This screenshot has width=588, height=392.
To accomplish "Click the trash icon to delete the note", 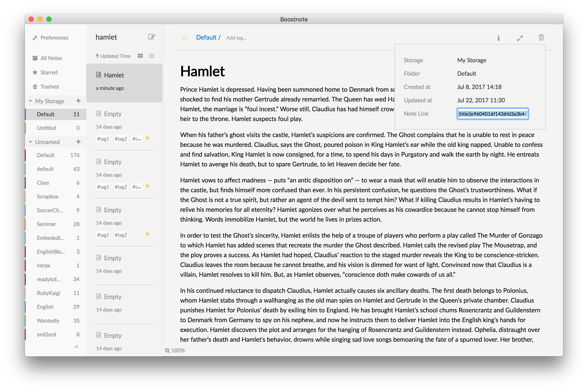I will click(x=541, y=38).
